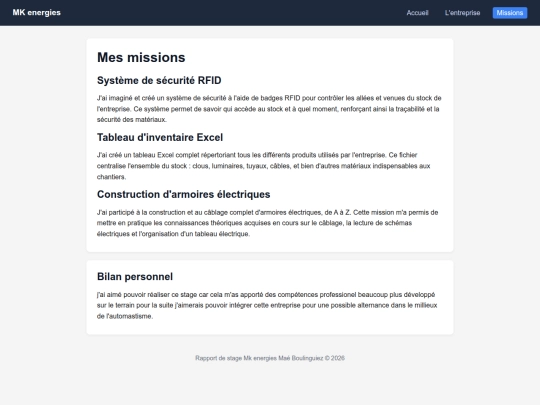This screenshot has height=405, width=540.
Task: Click the RFID badge system description paragraph
Action: click(269, 109)
